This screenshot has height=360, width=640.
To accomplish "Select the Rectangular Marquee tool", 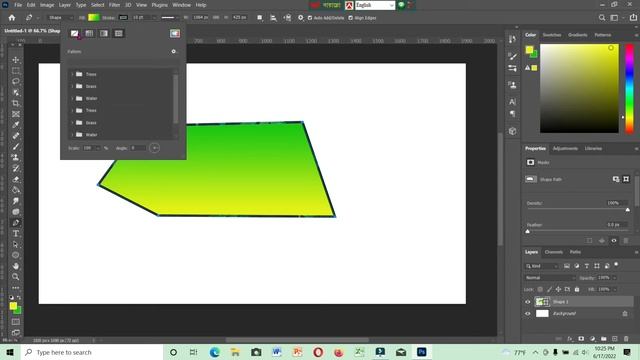I will click(x=16, y=71).
